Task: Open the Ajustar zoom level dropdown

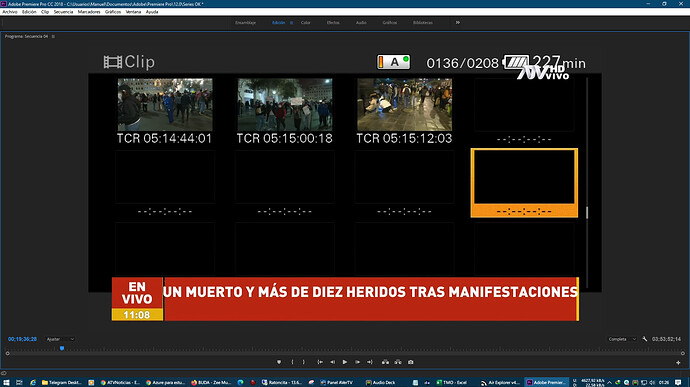Action: tap(60, 339)
